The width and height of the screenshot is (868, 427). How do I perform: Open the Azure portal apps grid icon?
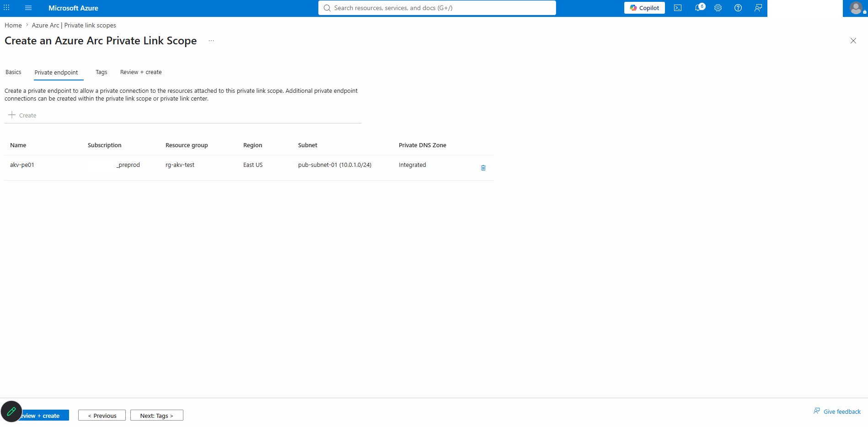pyautogui.click(x=6, y=8)
